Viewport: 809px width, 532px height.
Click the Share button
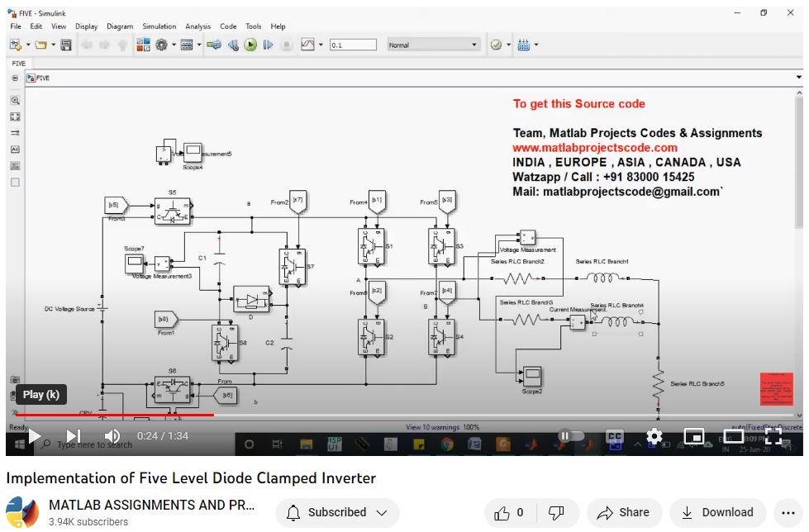point(623,512)
